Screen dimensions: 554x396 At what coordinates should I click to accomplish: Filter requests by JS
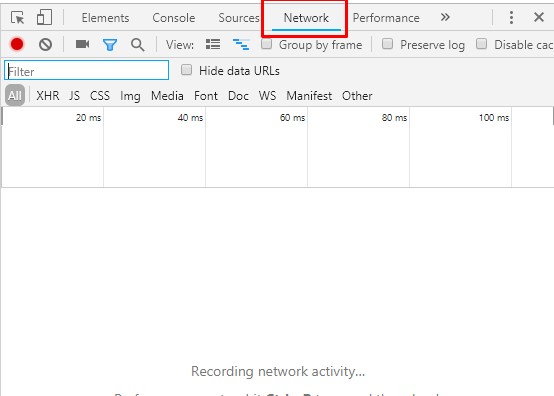point(75,96)
